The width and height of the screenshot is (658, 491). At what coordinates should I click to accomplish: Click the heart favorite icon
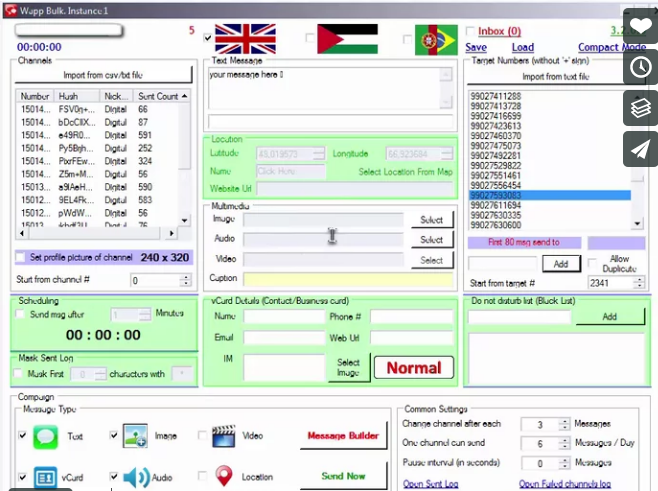(x=640, y=26)
